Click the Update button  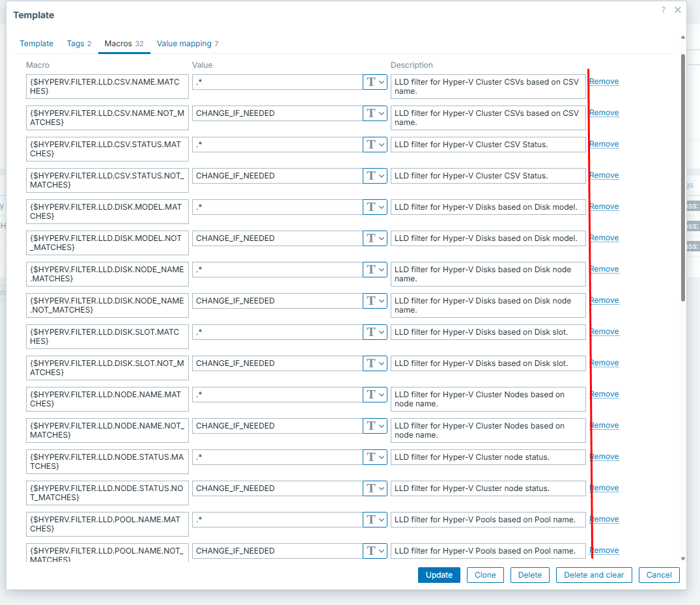point(439,575)
